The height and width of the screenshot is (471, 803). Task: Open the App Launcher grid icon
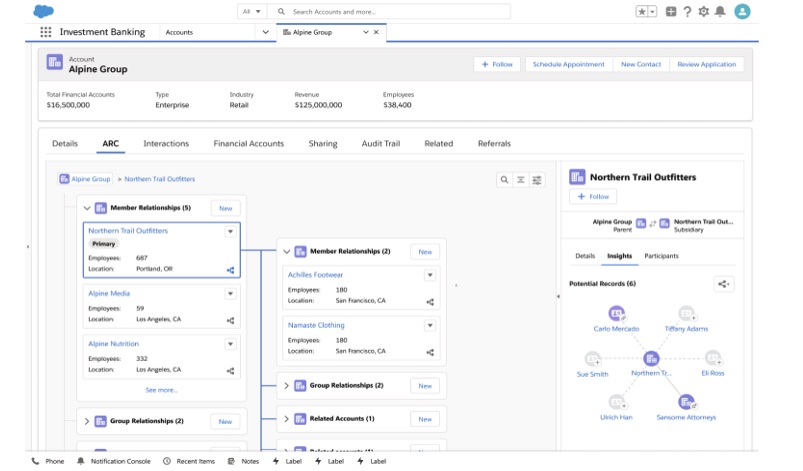46,32
